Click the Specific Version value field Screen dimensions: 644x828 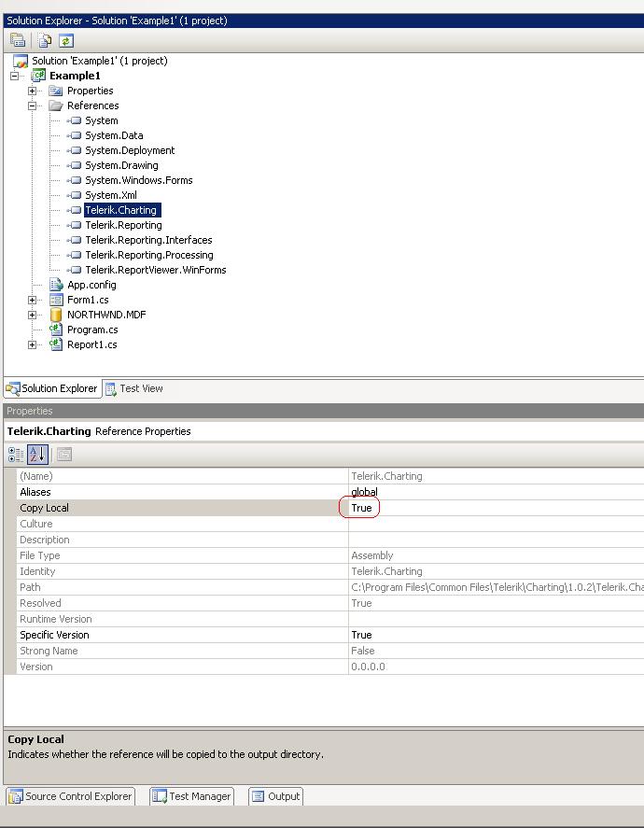(x=497, y=635)
